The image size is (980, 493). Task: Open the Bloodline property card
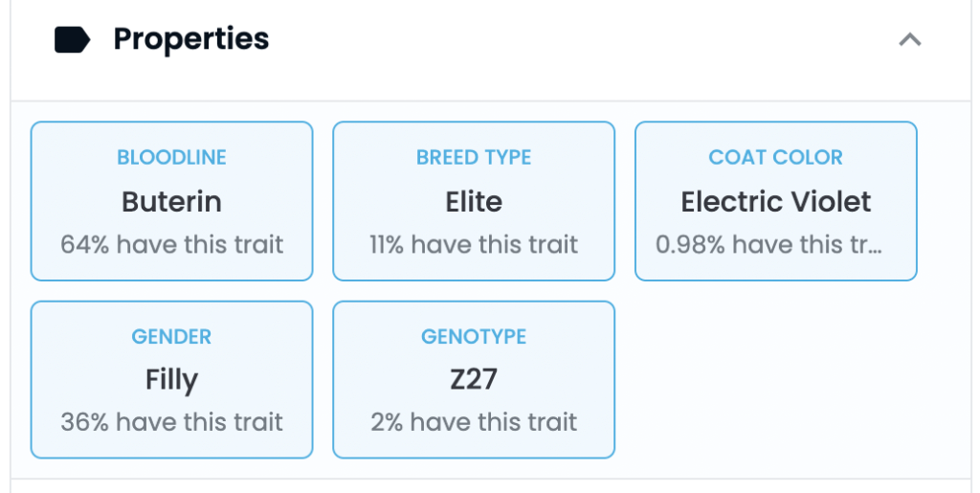click(172, 201)
